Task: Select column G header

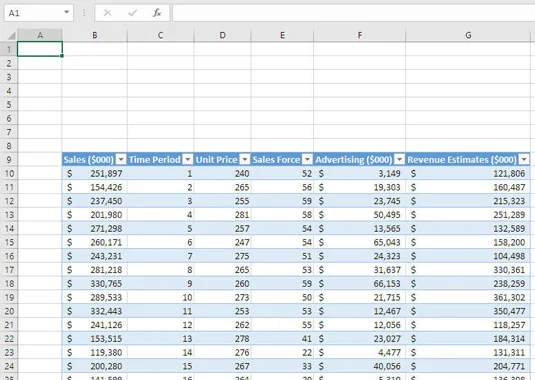Action: click(x=468, y=35)
